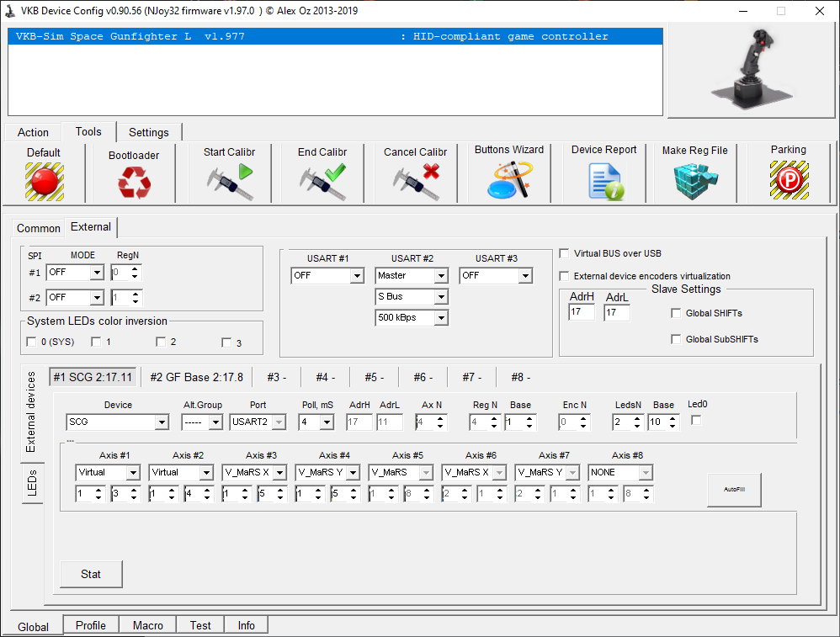The height and width of the screenshot is (637, 840).
Task: Click the Slave AdrH input field
Action: (582, 312)
